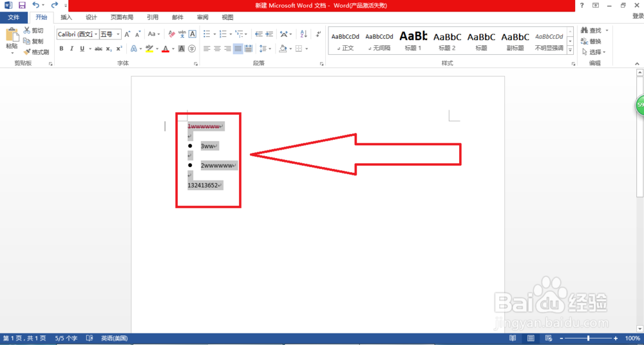Align text right
Viewport: 644px width, 345px height.
(227, 48)
